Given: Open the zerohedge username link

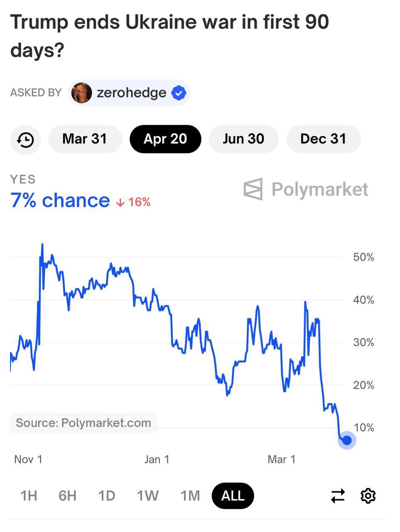Looking at the screenshot, I should [x=131, y=93].
